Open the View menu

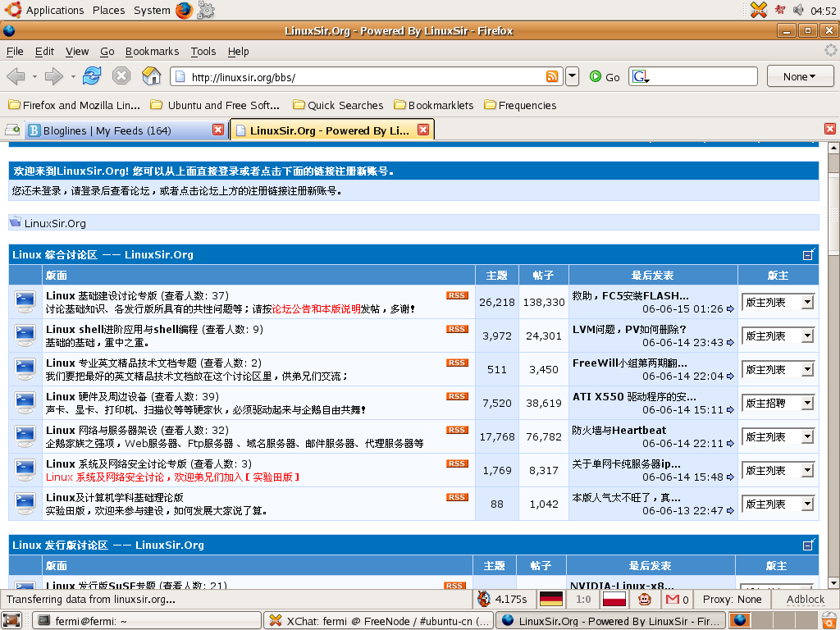click(x=77, y=52)
